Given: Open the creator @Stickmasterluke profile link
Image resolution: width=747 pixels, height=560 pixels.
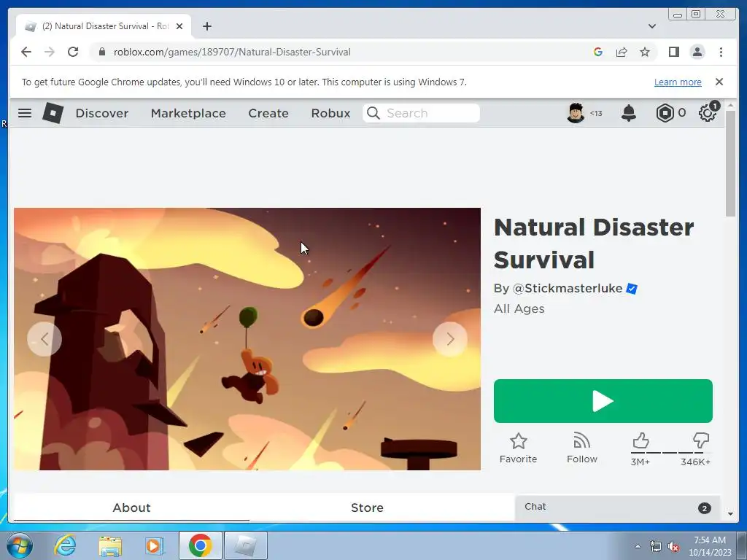Looking at the screenshot, I should pos(568,289).
